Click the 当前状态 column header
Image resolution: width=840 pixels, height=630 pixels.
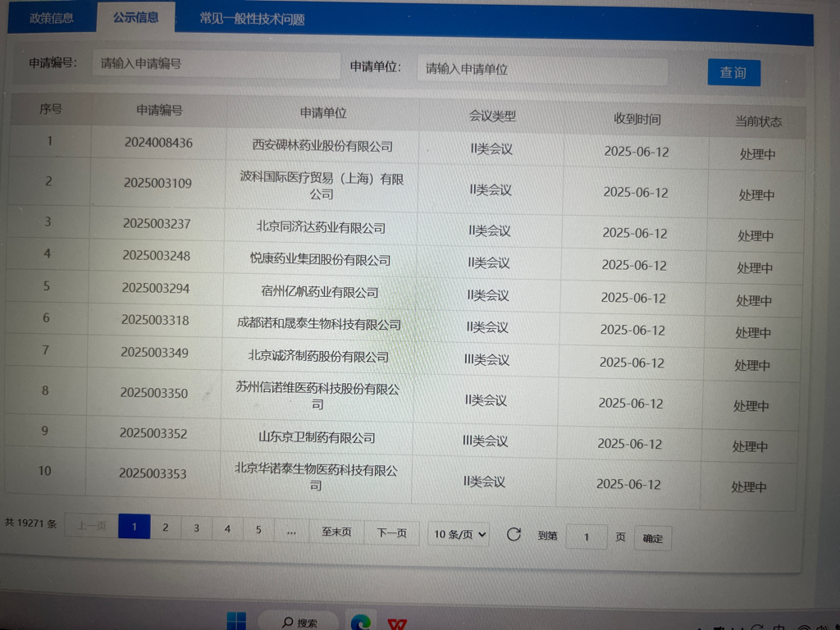coord(758,121)
